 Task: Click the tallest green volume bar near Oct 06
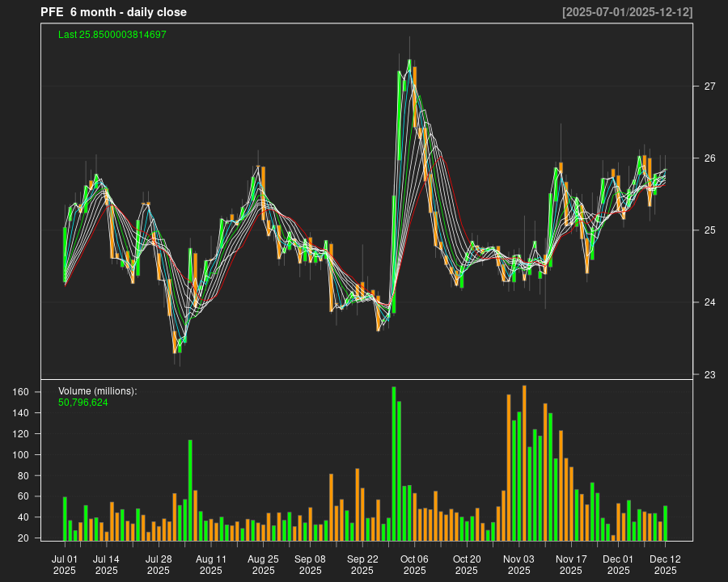point(394,464)
